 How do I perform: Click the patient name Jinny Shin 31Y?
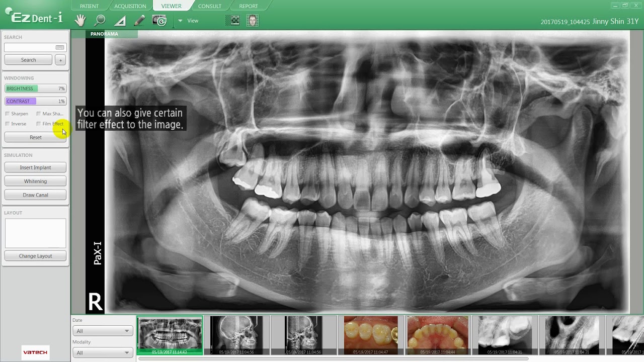(615, 22)
